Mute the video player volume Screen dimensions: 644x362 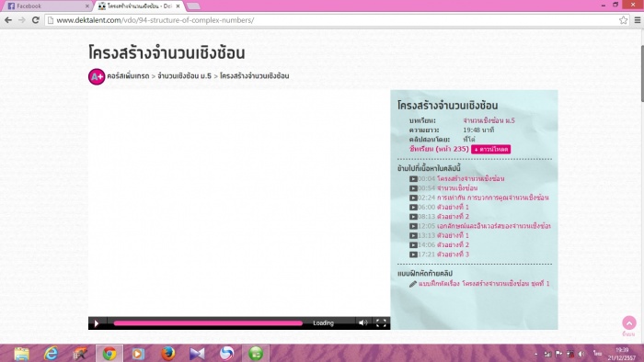coord(362,323)
